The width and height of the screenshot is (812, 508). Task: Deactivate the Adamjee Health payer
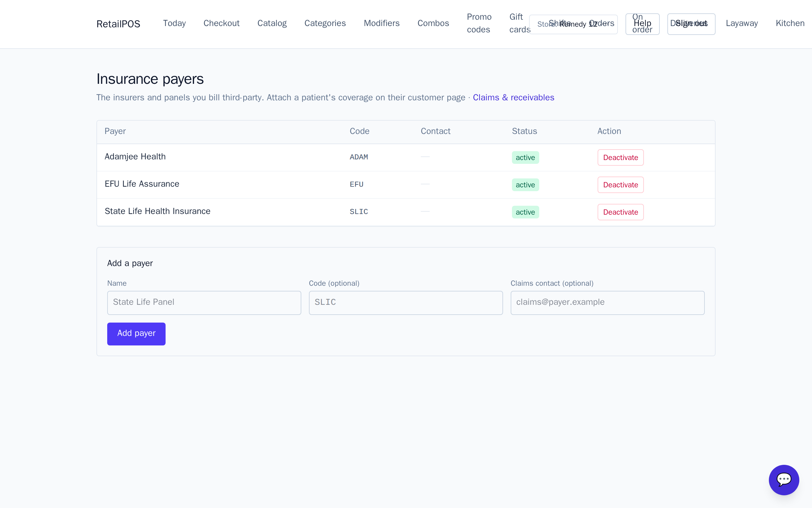pyautogui.click(x=620, y=157)
